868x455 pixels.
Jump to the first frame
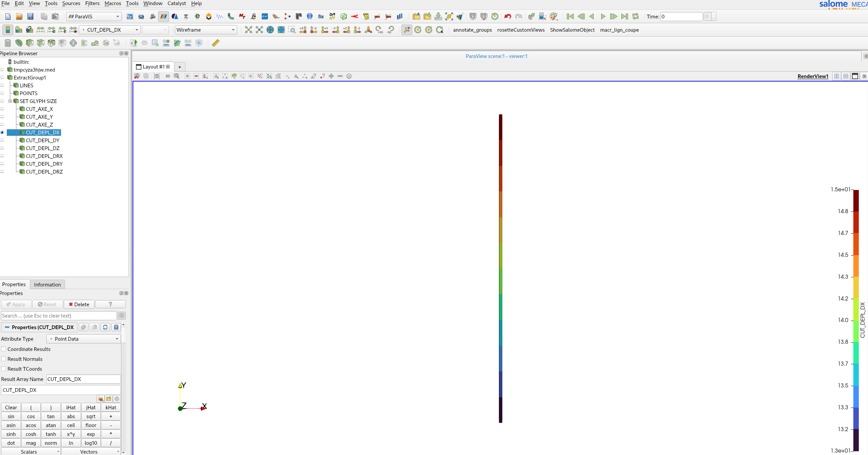point(570,16)
